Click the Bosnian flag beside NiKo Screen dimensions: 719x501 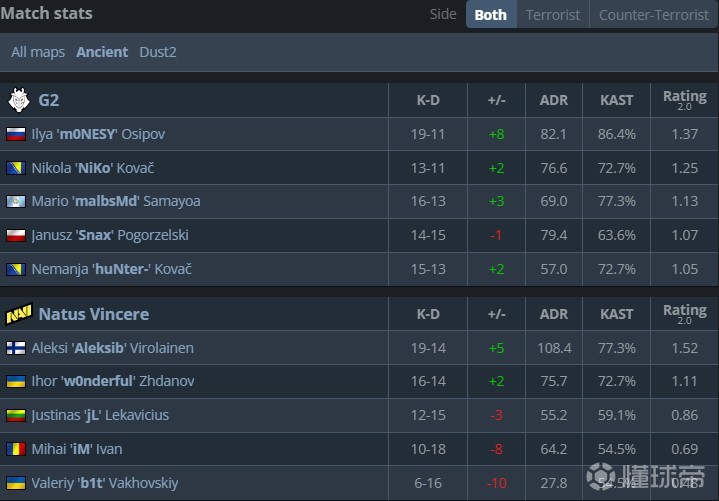pos(16,168)
